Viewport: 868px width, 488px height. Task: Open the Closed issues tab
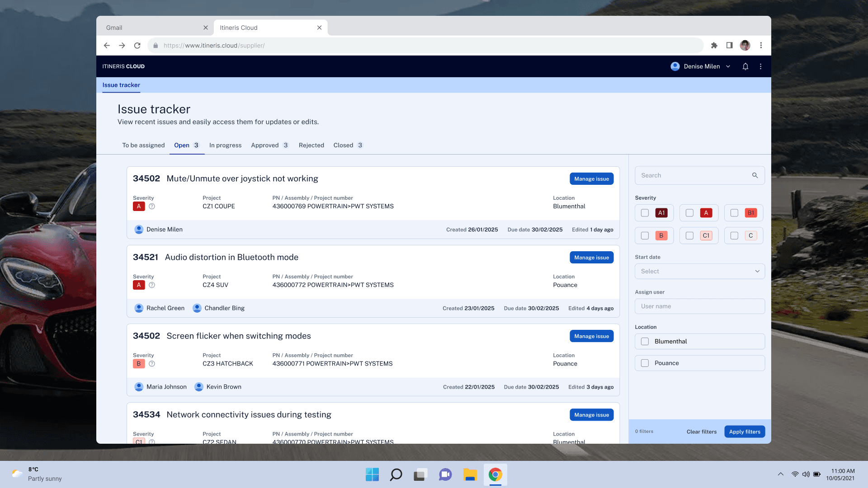pyautogui.click(x=344, y=145)
